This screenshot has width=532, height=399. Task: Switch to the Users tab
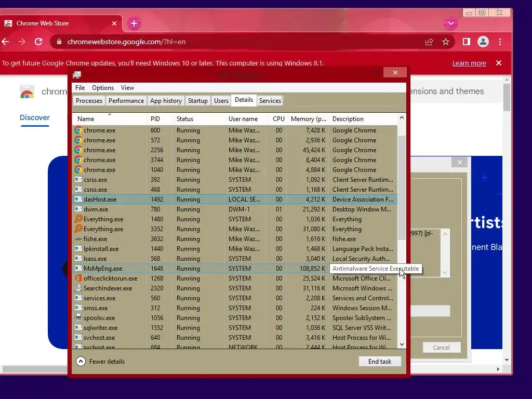point(221,101)
